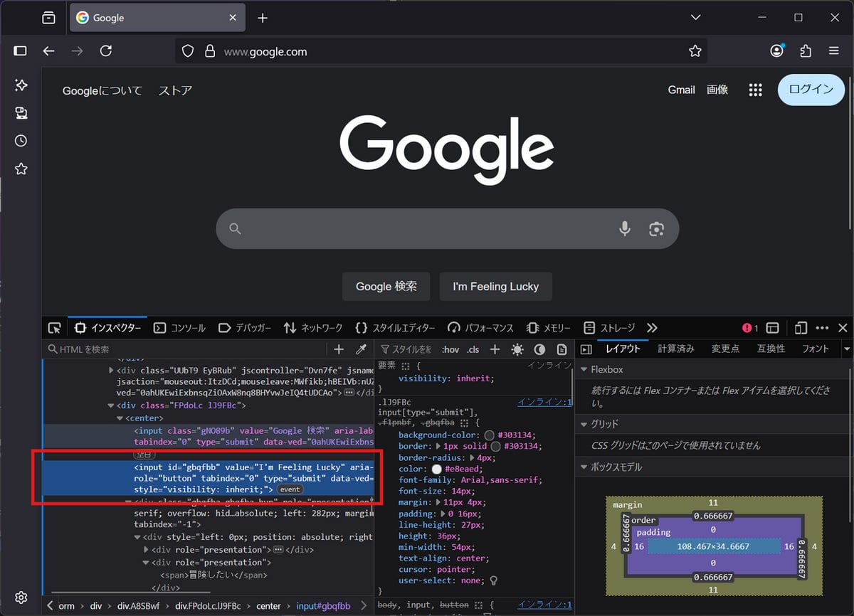Search by image with the camera icon
854x616 pixels.
pyautogui.click(x=656, y=228)
